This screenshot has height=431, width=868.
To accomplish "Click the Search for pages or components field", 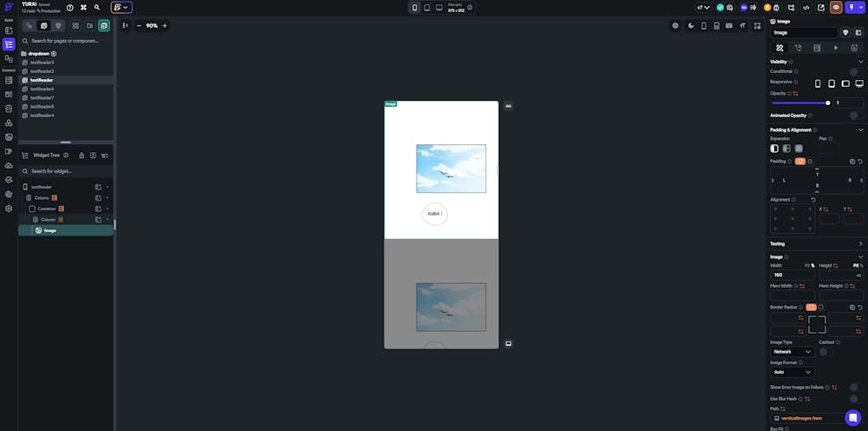I will click(66, 41).
